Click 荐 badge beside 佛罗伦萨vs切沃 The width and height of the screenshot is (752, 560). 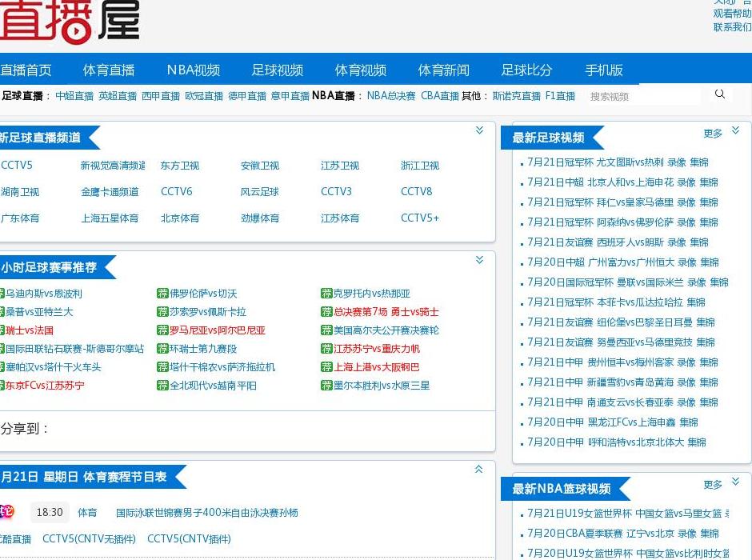point(162,294)
